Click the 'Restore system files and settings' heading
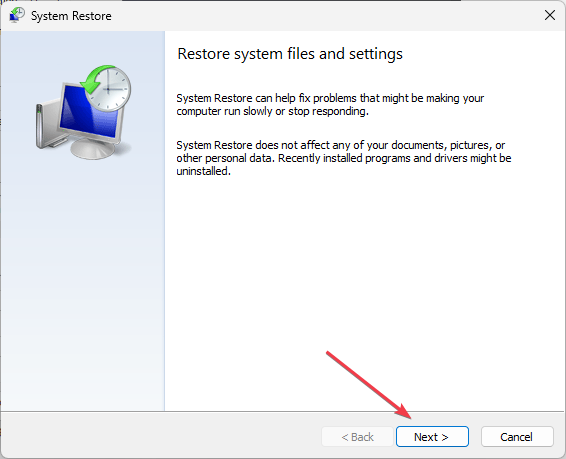This screenshot has height=459, width=566. click(290, 54)
